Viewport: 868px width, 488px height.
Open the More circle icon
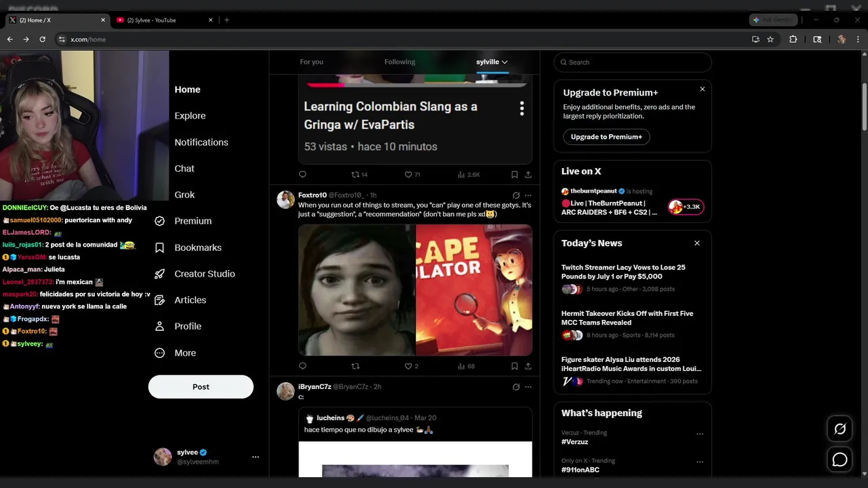[160, 353]
